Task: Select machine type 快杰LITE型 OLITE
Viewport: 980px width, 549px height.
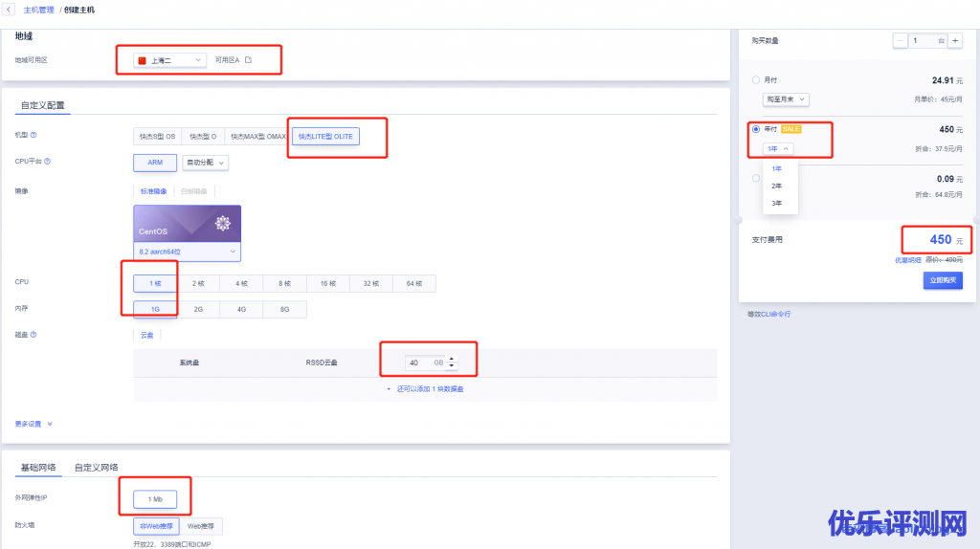Action: [x=325, y=136]
